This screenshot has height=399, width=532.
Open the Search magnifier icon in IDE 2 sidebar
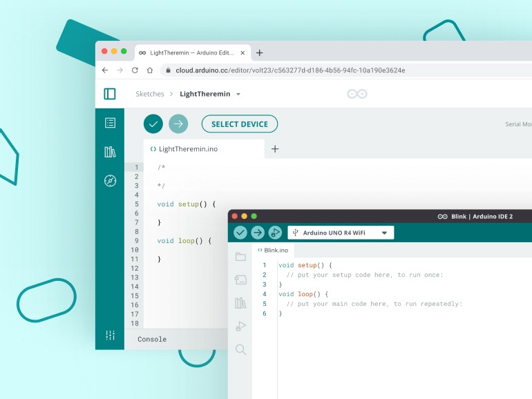[240, 349]
